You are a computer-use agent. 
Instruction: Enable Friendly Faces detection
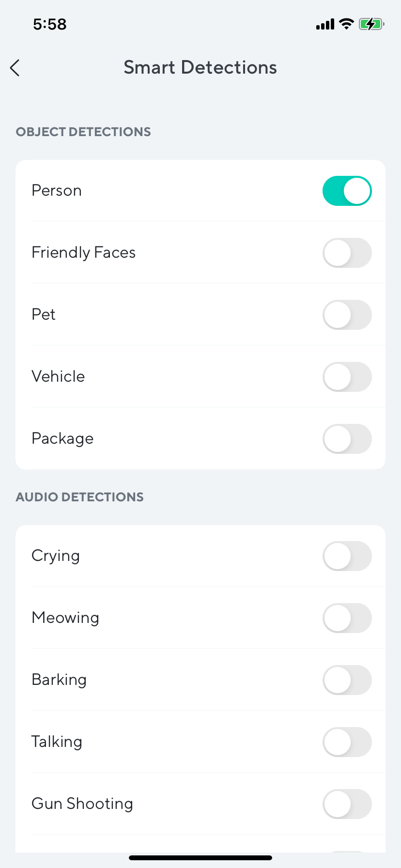347,253
